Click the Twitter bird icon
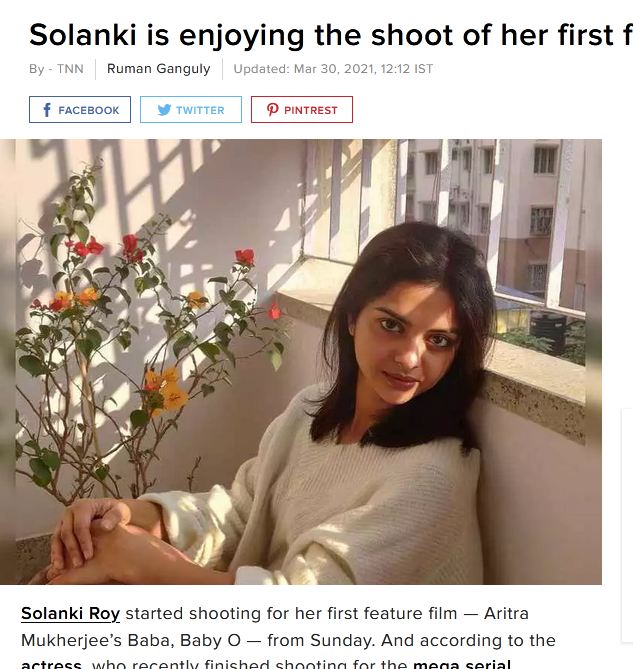Image resolution: width=633 pixels, height=669 pixels. [164, 110]
